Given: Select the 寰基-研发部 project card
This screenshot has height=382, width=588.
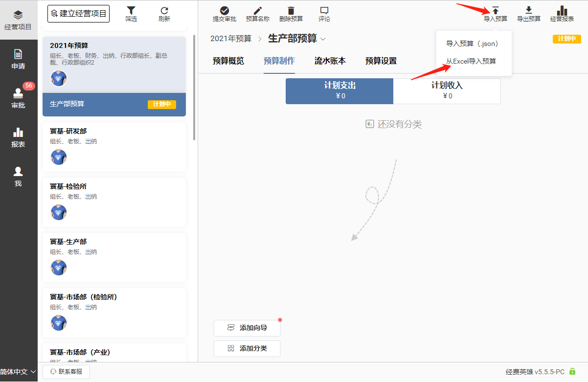Looking at the screenshot, I should [x=114, y=147].
